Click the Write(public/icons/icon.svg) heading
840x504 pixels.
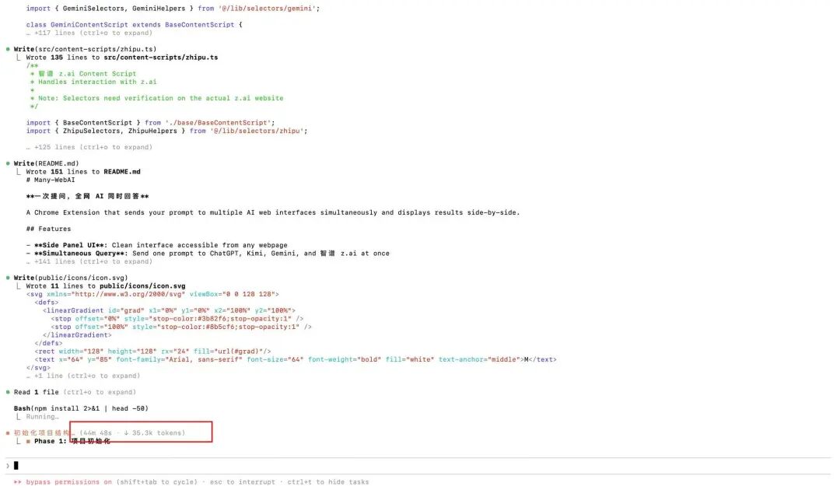pos(72,278)
